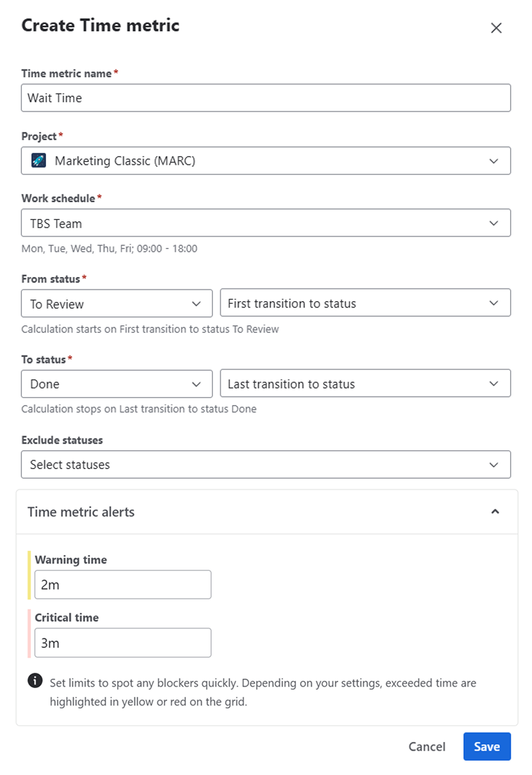Open the Project dropdown
This screenshot has width=532, height=775.
click(266, 161)
